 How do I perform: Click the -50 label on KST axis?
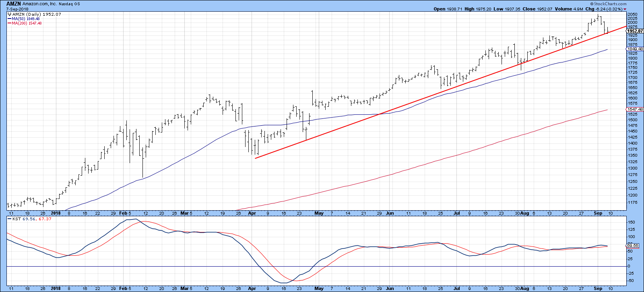[x=631, y=280]
